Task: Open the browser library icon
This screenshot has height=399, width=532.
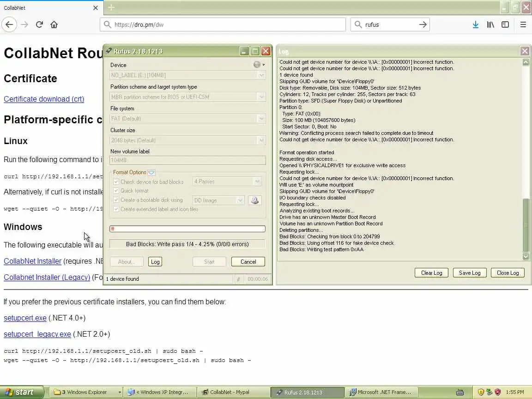Action: pyautogui.click(x=490, y=24)
